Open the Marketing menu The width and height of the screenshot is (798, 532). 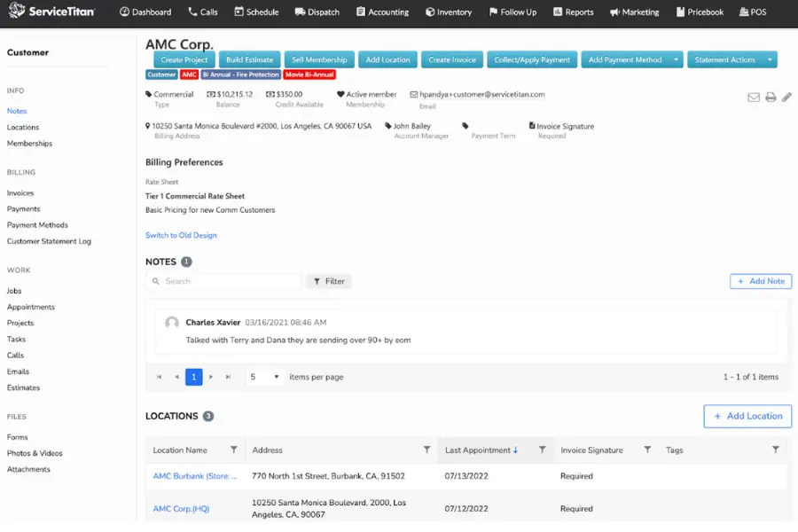tap(634, 12)
